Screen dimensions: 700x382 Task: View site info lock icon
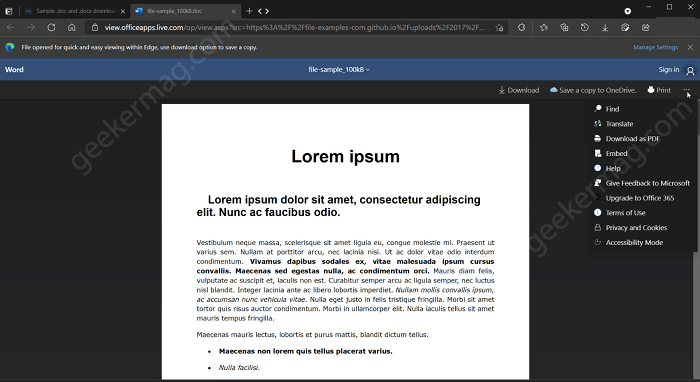tap(95, 28)
